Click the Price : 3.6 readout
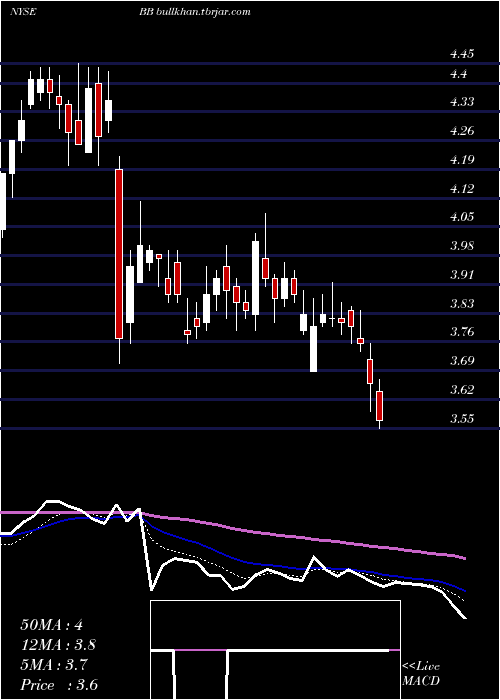The width and height of the screenshot is (500, 700). pyautogui.click(x=59, y=685)
